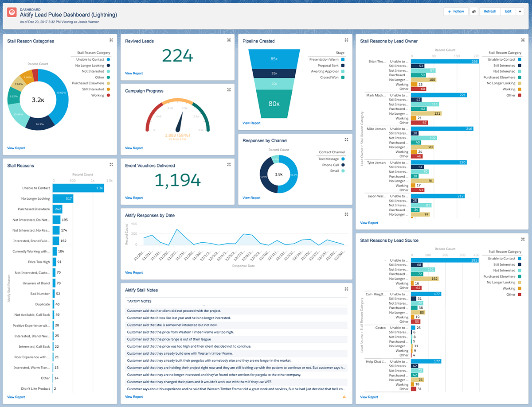This screenshot has width=532, height=407.
Task: Click the 'Duplicate' stall reason label
Action: pyautogui.click(x=43, y=304)
